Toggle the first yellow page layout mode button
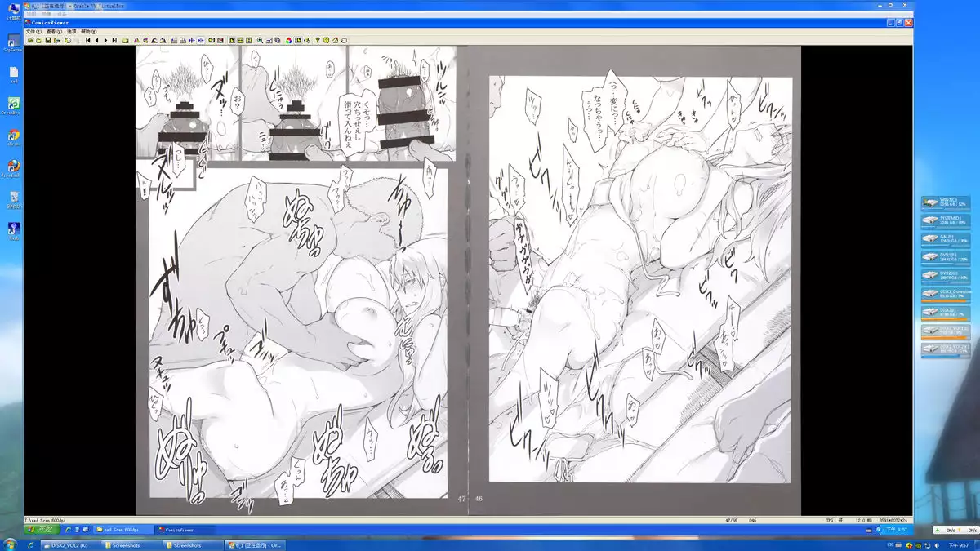980x551 pixels. (232, 39)
